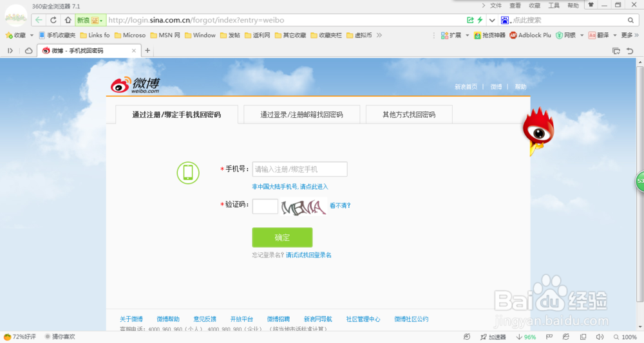Open the 帮助 menu

coord(573,5)
